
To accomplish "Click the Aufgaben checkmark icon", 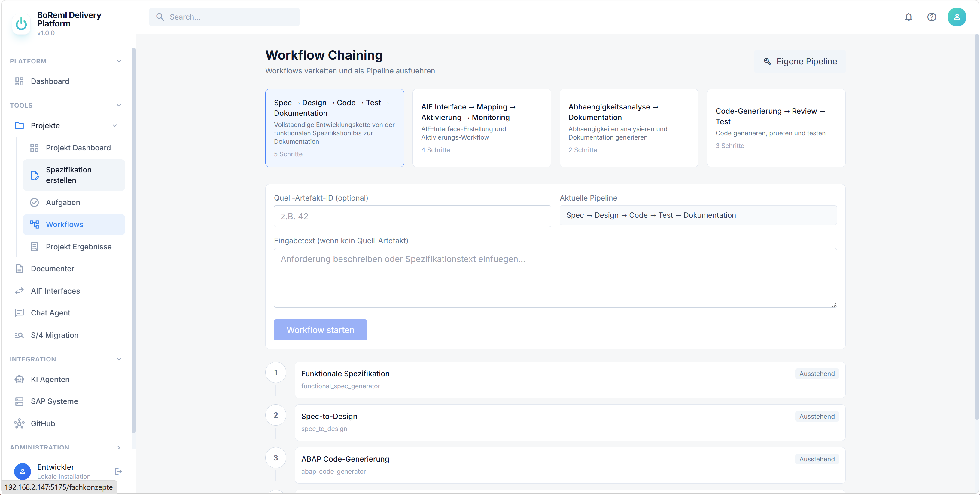I will click(x=34, y=203).
